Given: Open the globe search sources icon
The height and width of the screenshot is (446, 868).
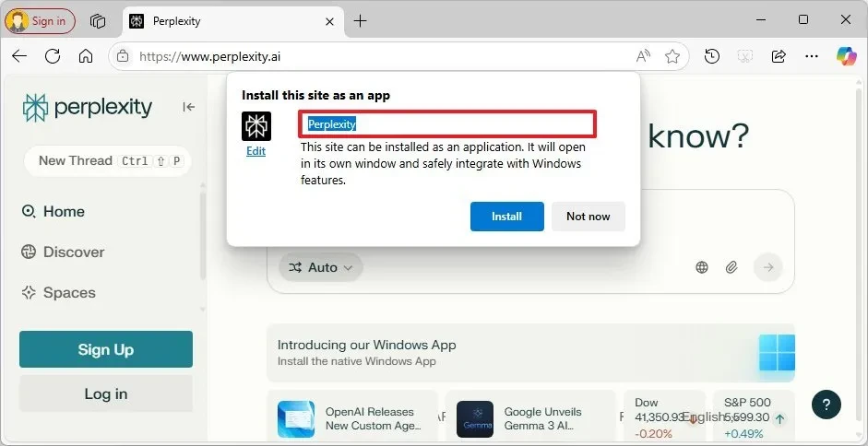Looking at the screenshot, I should [x=702, y=267].
